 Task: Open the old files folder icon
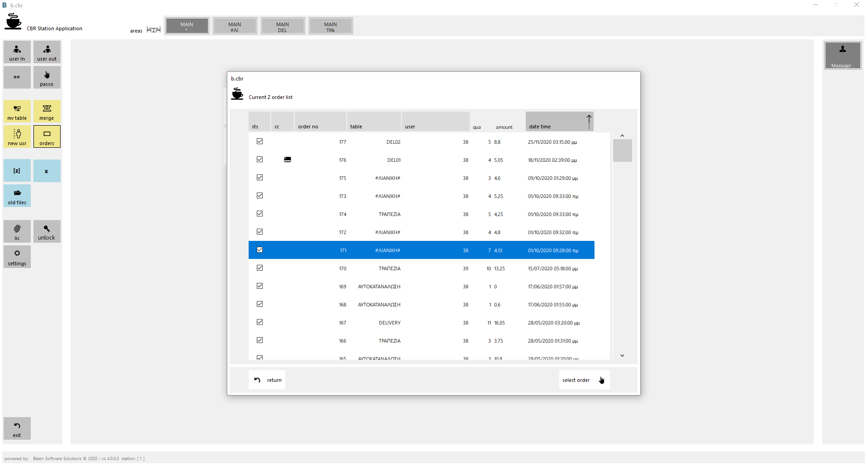click(x=17, y=193)
